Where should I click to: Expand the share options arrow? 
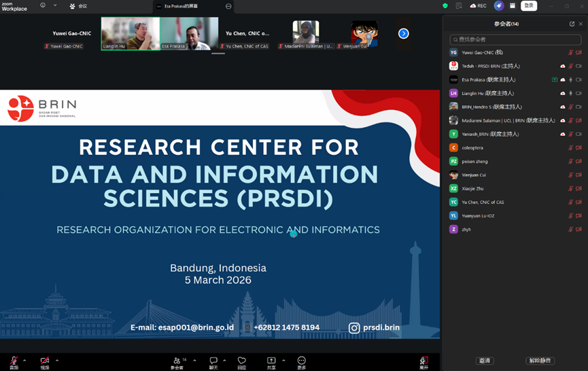coord(284,360)
